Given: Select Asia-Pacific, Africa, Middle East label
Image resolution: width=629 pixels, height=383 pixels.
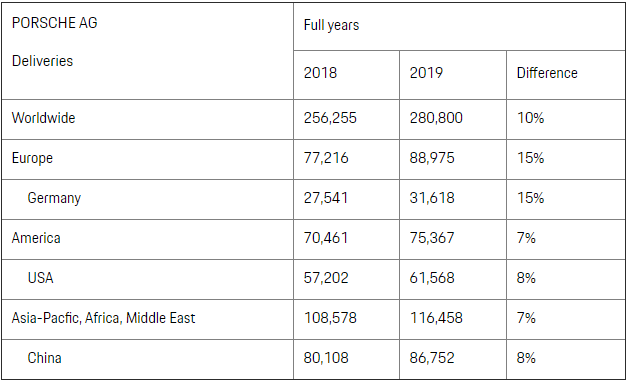Looking at the screenshot, I should click(103, 318).
